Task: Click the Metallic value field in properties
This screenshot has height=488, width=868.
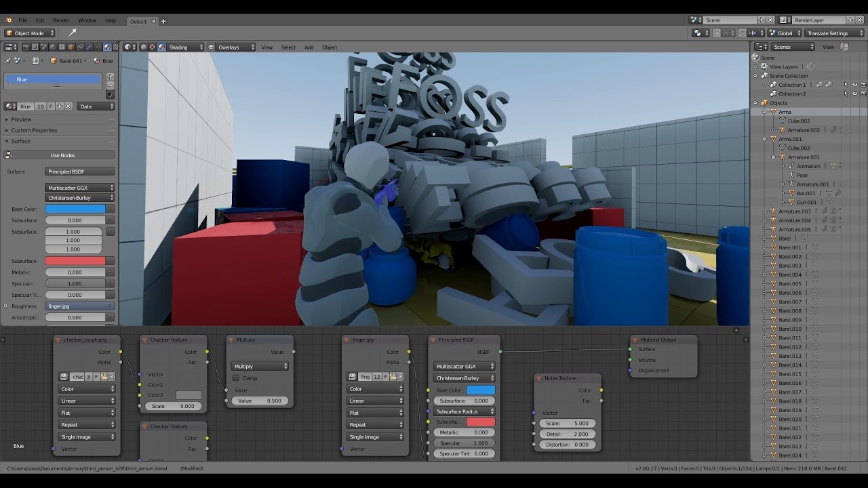Action: [x=75, y=272]
